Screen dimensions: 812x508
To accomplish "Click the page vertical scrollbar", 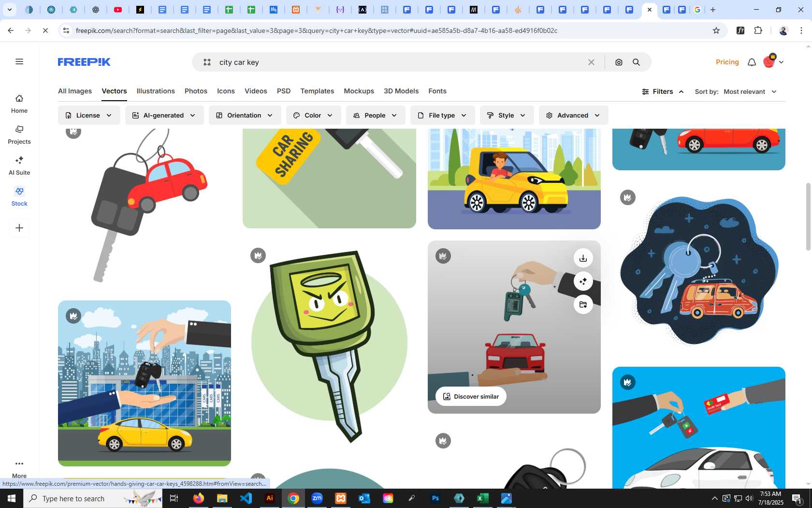I will pyautogui.click(x=808, y=217).
